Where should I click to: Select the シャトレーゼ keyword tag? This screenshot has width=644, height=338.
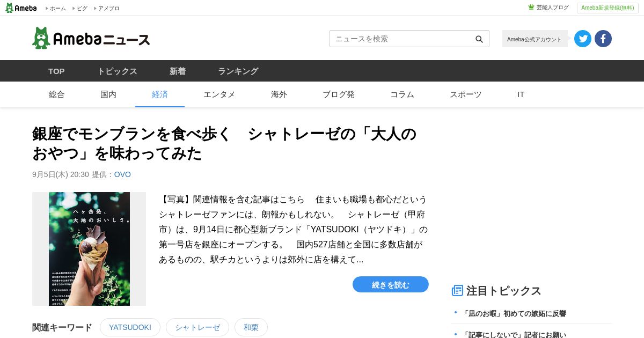pos(197,327)
